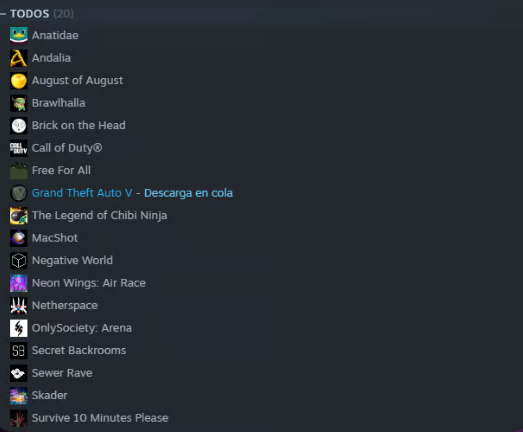523x432 pixels.
Task: Click the Anatidae duck icon
Action: pos(19,35)
